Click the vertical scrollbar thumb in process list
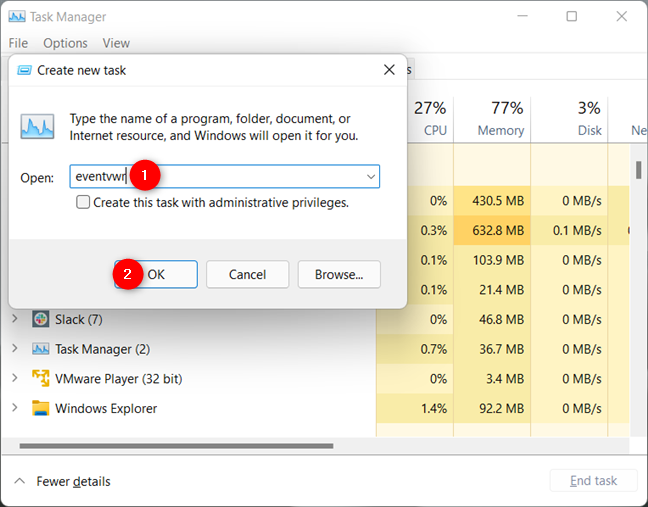Screen dimensions: 648x507 pyautogui.click(x=638, y=170)
